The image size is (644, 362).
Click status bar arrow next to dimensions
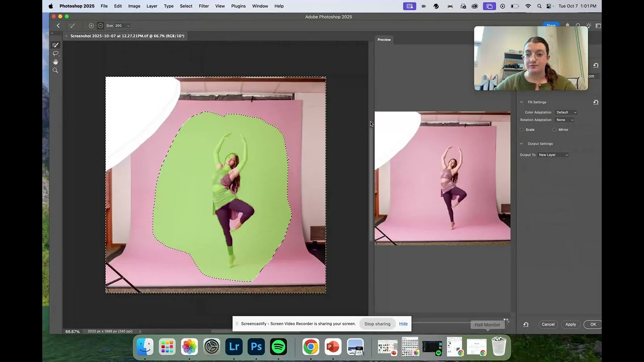click(140, 331)
